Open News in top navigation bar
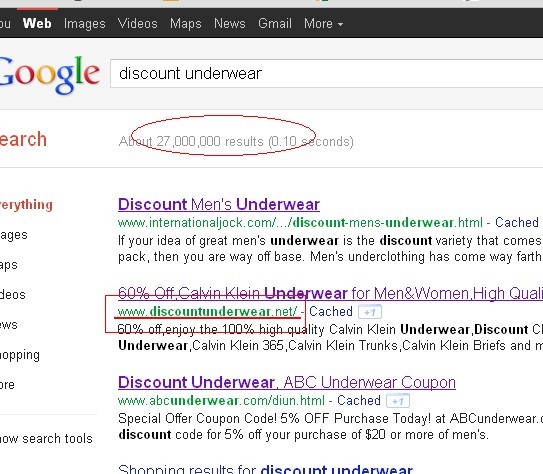Image resolution: width=543 pixels, height=474 pixels. [x=230, y=24]
